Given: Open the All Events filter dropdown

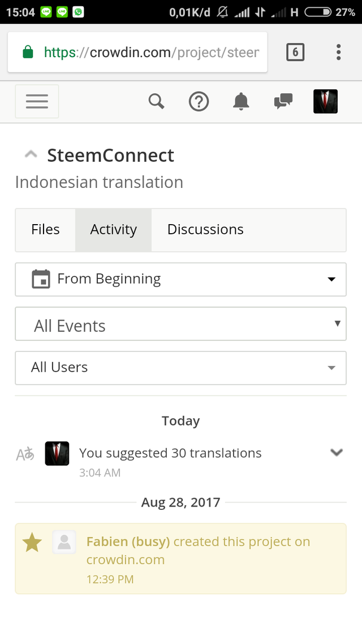Looking at the screenshot, I should pyautogui.click(x=180, y=324).
